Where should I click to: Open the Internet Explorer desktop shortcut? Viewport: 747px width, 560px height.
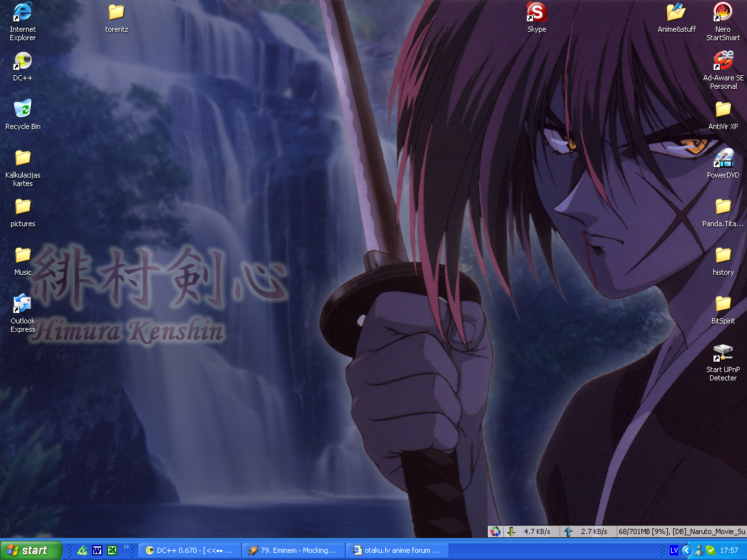[x=23, y=21]
